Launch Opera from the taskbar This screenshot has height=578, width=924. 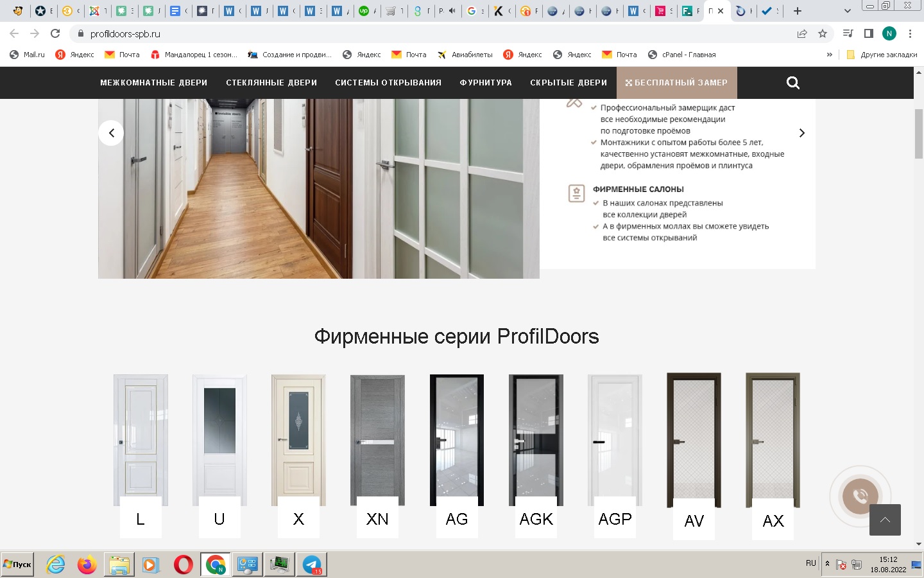[184, 565]
